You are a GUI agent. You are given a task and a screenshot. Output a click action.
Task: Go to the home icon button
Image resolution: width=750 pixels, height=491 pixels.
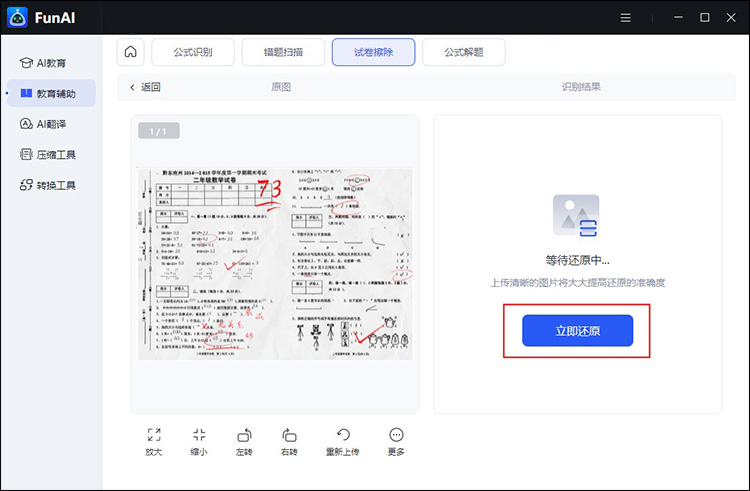[x=131, y=52]
